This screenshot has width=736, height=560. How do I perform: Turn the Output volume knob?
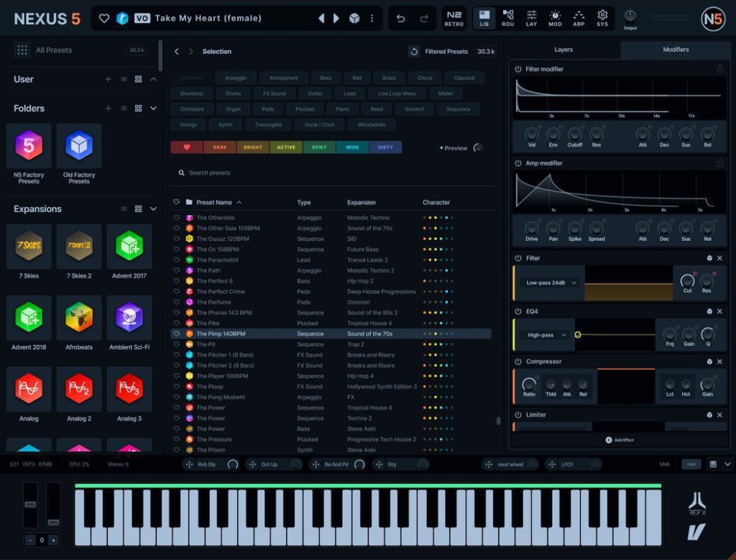point(630,14)
